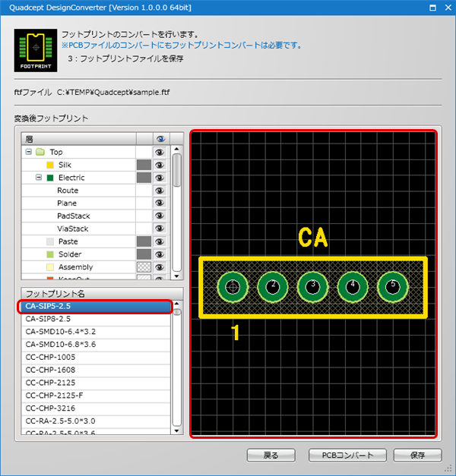
Task: Click the Assembly layer color icon
Action: 50,267
